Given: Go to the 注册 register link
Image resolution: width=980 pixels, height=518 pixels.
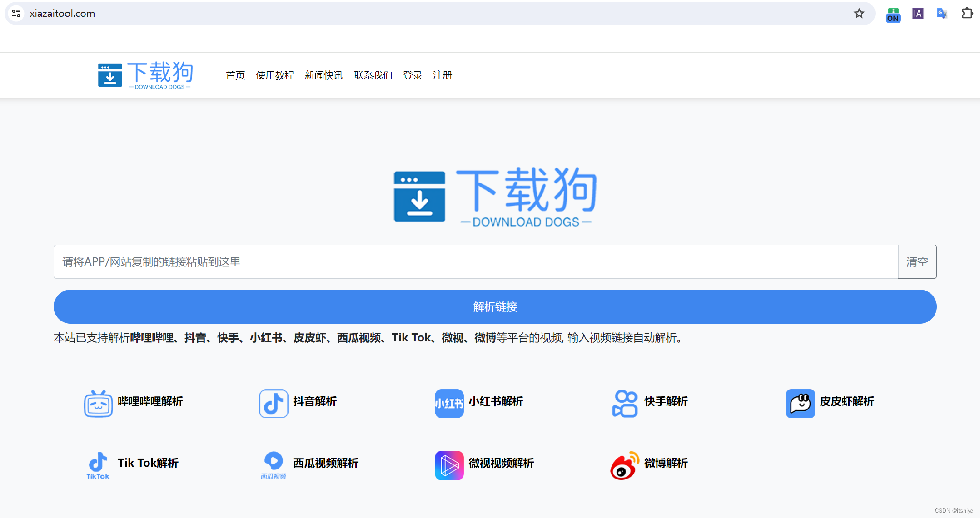Looking at the screenshot, I should click(442, 75).
